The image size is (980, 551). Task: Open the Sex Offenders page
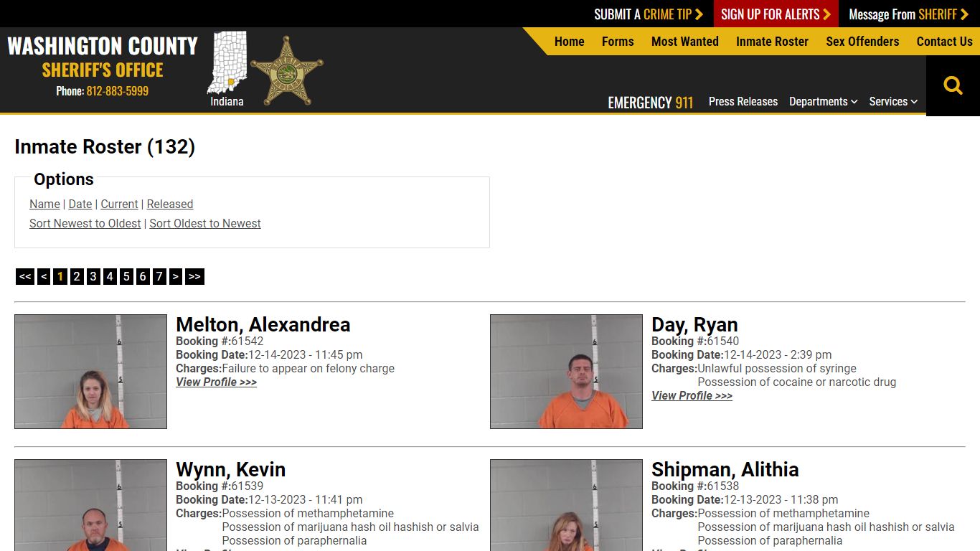coord(862,42)
